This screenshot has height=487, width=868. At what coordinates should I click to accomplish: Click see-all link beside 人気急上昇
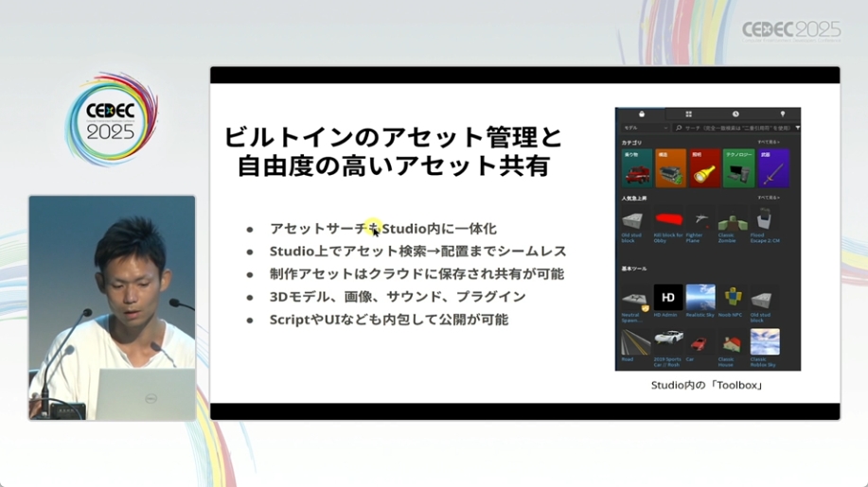[769, 198]
